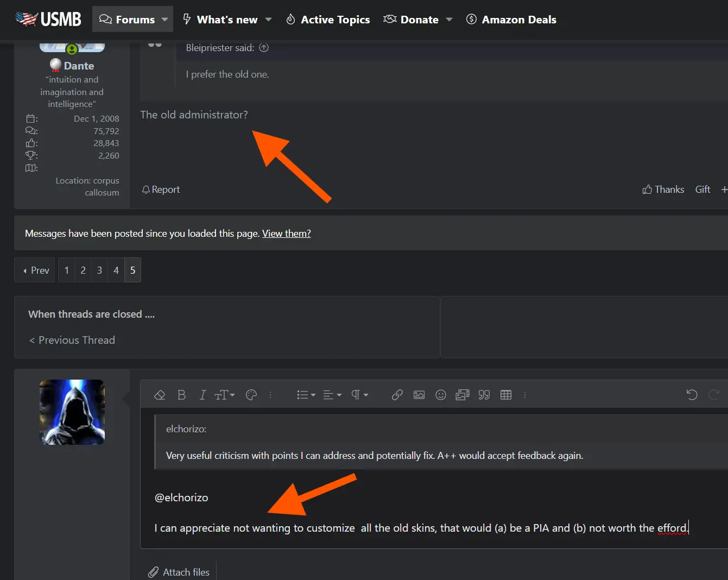Open the font size dropdown
The width and height of the screenshot is (728, 580).
pyautogui.click(x=224, y=395)
